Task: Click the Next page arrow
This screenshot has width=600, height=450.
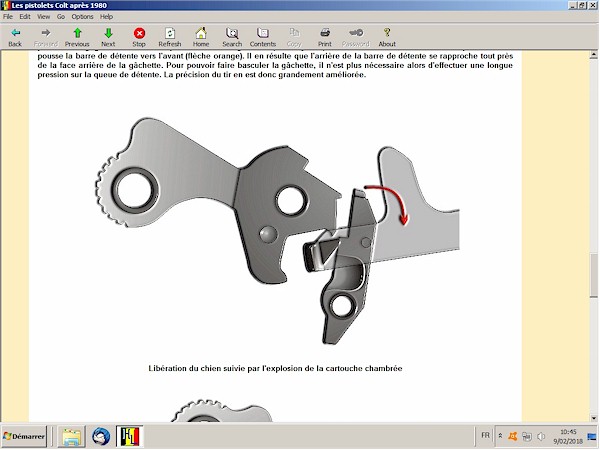Action: [x=108, y=37]
